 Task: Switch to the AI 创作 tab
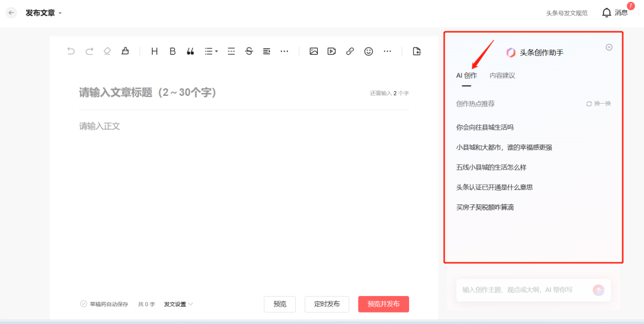[x=466, y=76]
